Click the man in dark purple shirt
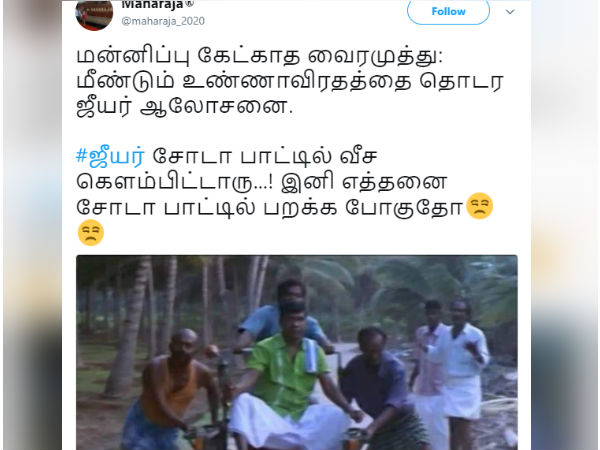Image resolution: width=600 pixels, height=450 pixels. (377, 379)
